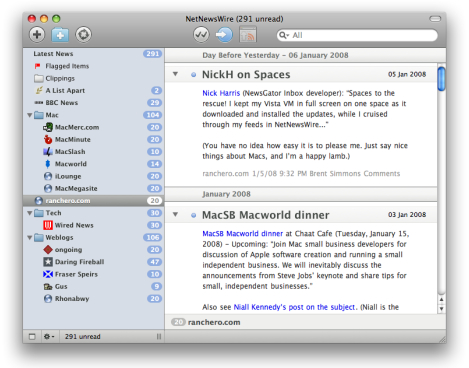Collapse the Weblogs folder group
The image size is (469, 368).
[30, 237]
